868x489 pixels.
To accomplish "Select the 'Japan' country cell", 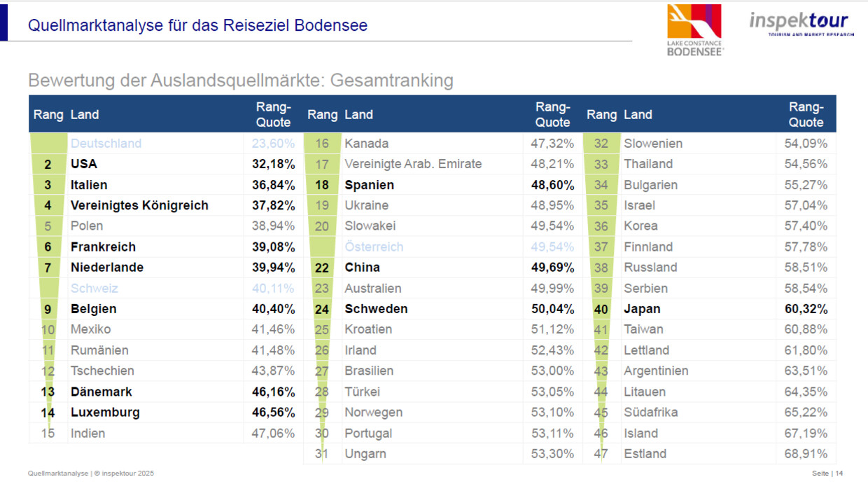I will click(x=642, y=309).
